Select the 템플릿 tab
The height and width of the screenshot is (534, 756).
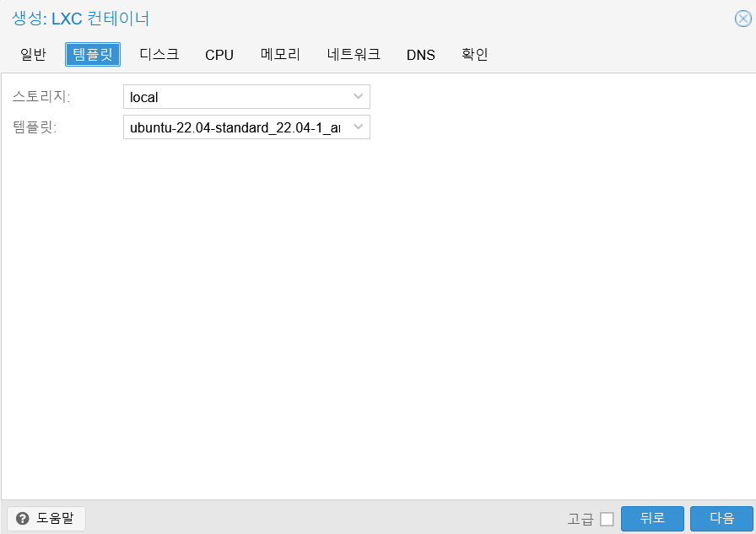93,55
